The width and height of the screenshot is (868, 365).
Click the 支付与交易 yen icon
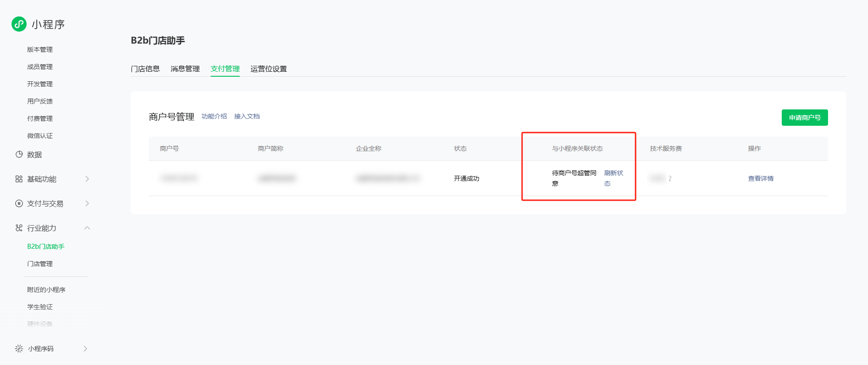click(x=19, y=203)
